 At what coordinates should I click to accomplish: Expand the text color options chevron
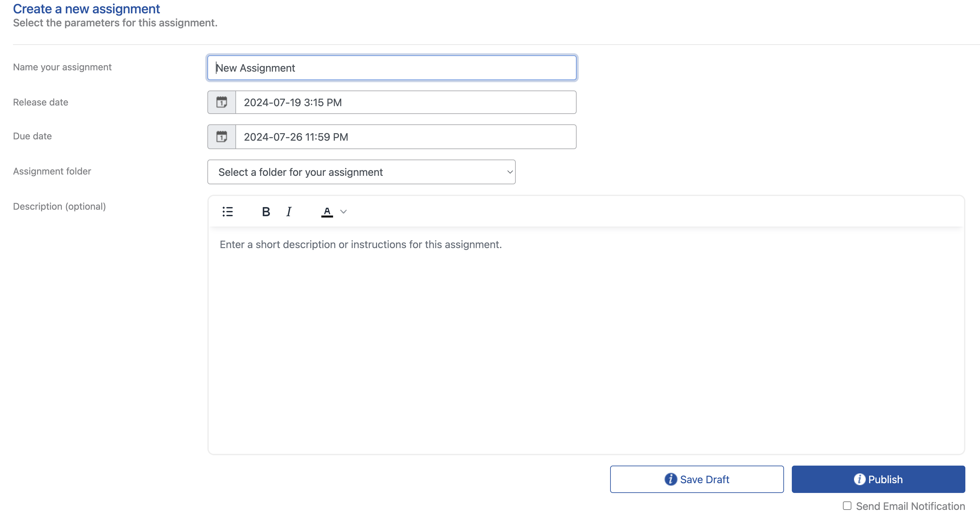pos(343,212)
